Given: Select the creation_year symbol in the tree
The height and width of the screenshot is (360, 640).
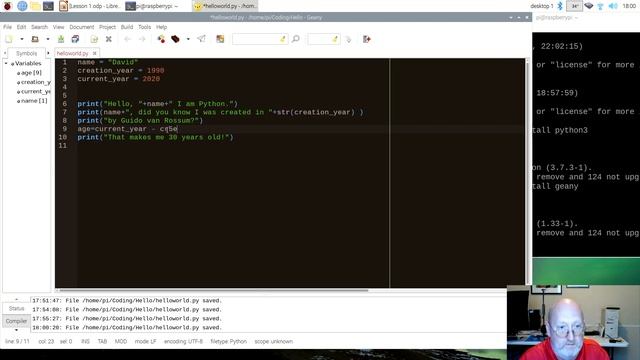Looking at the screenshot, I should (36, 82).
